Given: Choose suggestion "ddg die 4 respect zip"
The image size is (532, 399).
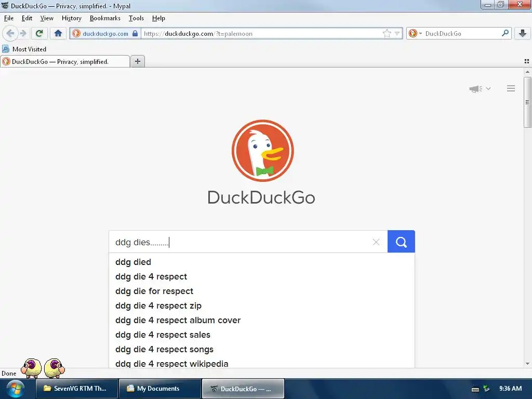Looking at the screenshot, I should click(262, 305).
